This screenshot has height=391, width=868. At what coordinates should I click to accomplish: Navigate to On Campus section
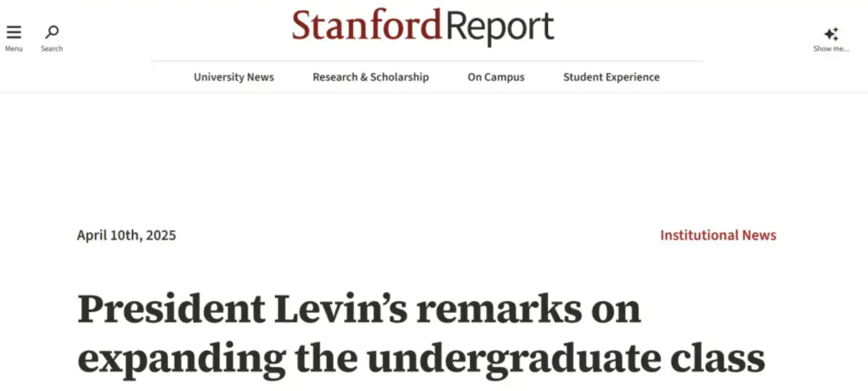coord(496,77)
